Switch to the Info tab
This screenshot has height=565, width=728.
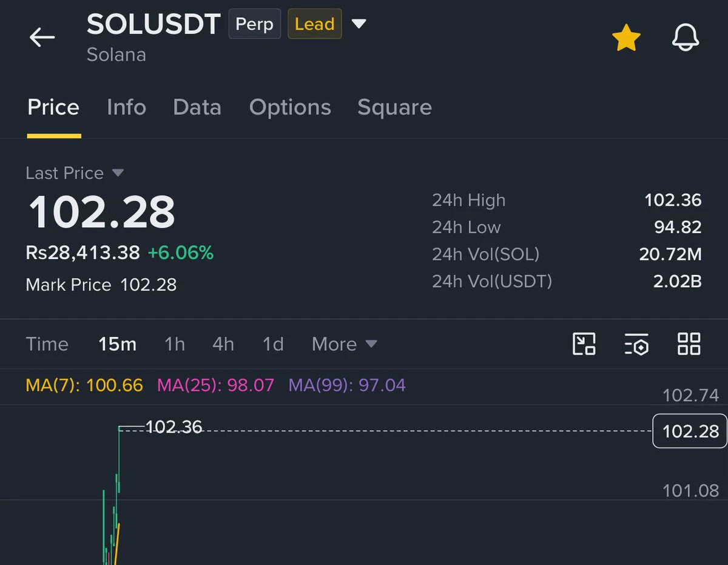coord(126,107)
